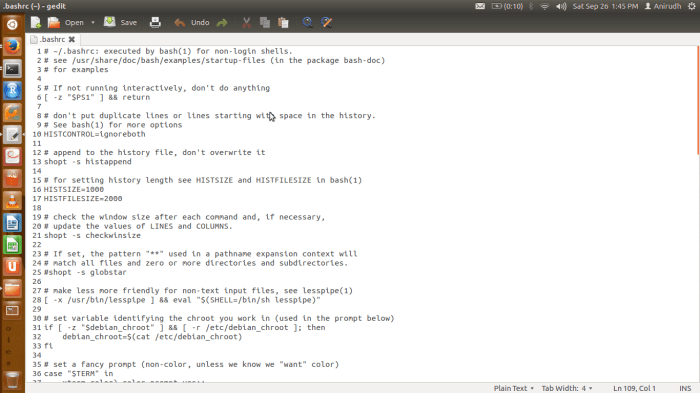The width and height of the screenshot is (700, 393).
Task: Open the clock showing Sat Sep 26
Action: (x=605, y=6)
